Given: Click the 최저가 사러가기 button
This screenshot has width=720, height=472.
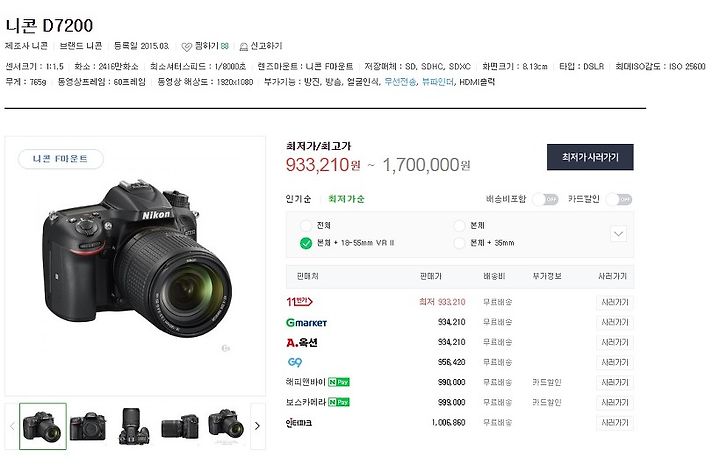Looking at the screenshot, I should (x=590, y=157).
